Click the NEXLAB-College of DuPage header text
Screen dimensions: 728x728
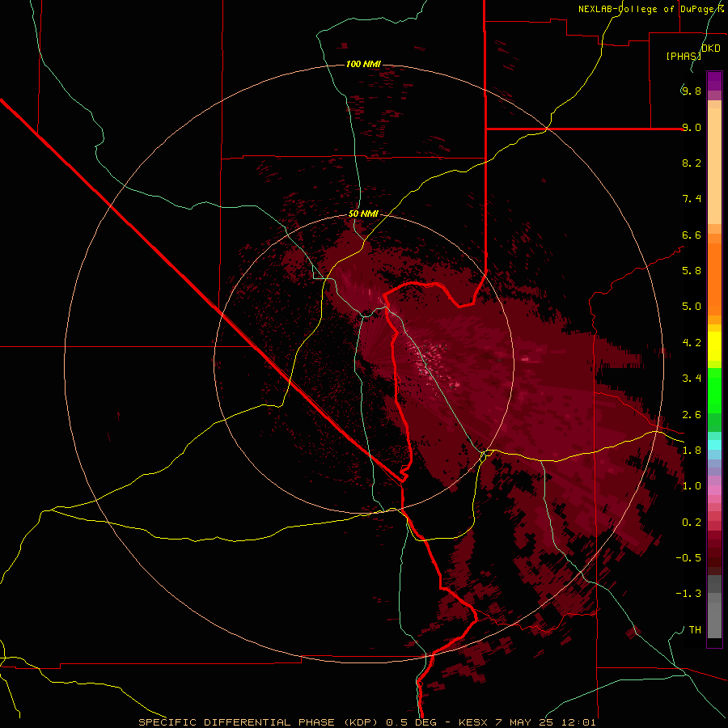coord(647,9)
